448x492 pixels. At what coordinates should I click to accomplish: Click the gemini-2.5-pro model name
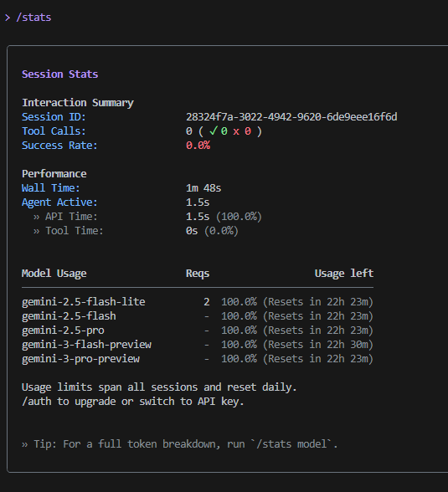[x=63, y=331]
